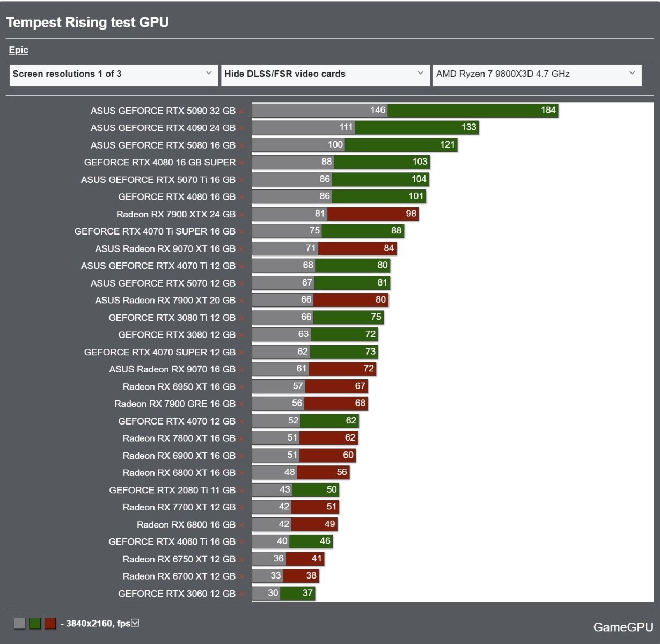Viewport: 660px width, 644px height.
Task: Click the Tempest Rising test GPU title
Action: click(x=87, y=23)
